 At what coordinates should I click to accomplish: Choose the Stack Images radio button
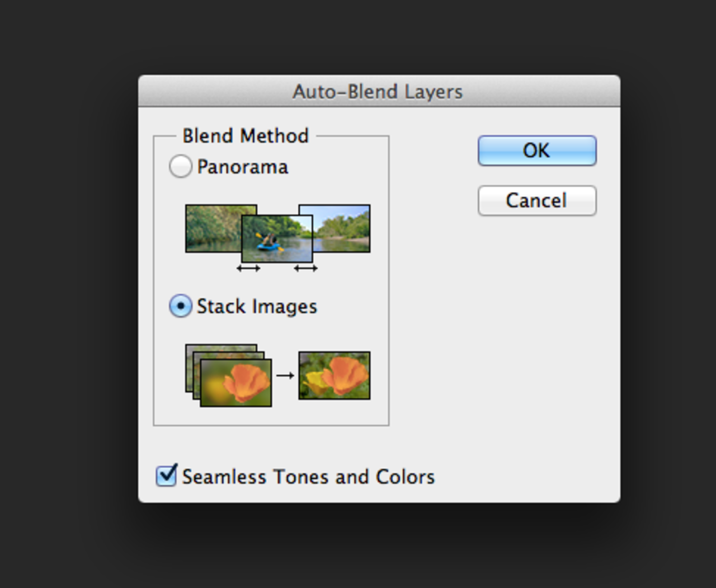[x=180, y=307]
